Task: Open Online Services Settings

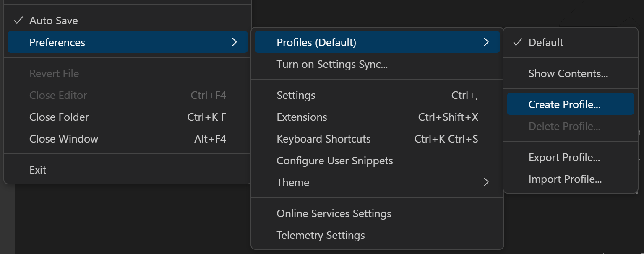Action: 334,213
